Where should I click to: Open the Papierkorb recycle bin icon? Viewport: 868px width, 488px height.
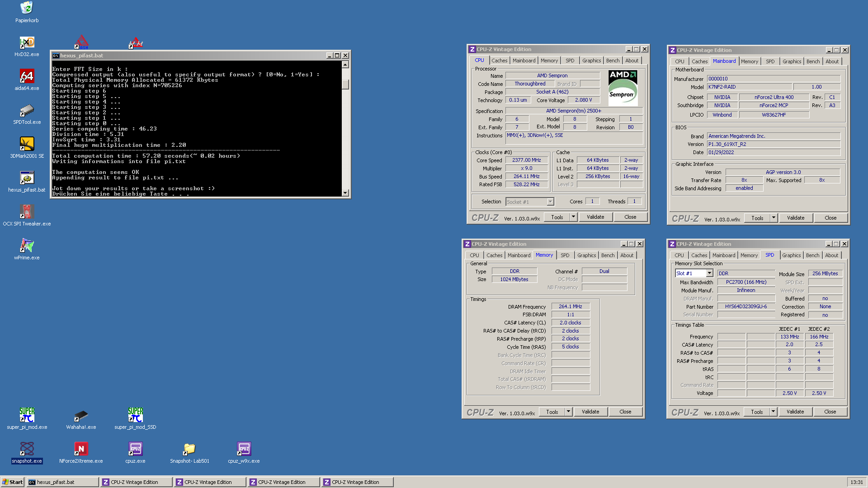pyautogui.click(x=27, y=8)
